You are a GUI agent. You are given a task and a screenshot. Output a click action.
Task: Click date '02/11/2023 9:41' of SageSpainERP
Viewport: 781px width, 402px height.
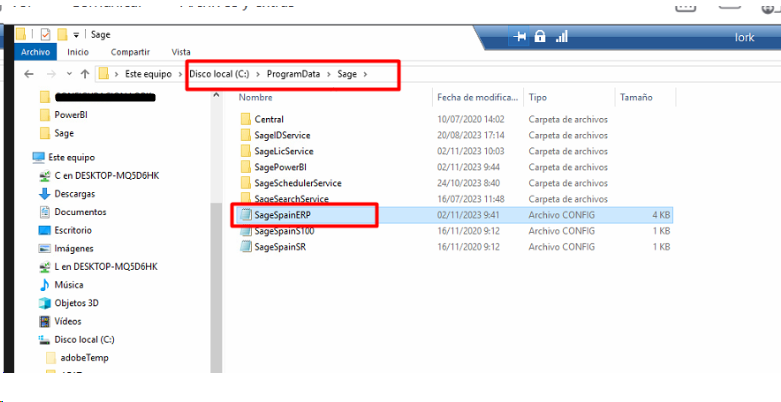tap(468, 215)
